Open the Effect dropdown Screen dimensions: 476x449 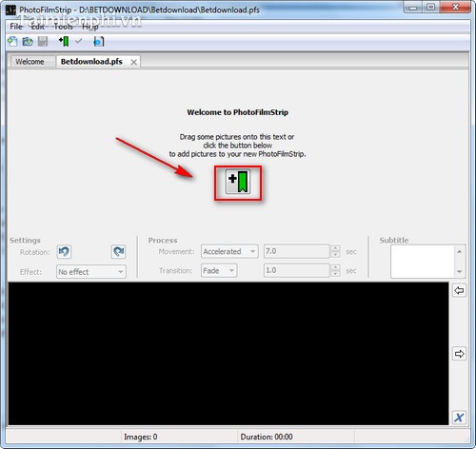(x=91, y=272)
